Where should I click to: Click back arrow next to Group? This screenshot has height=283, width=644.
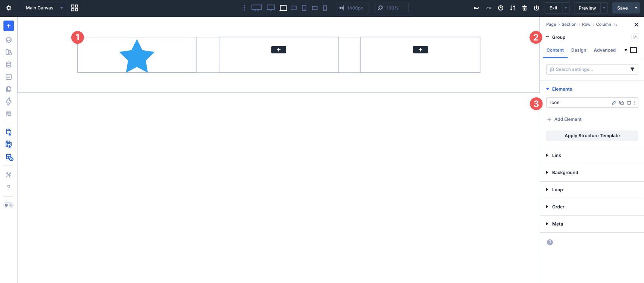(548, 37)
